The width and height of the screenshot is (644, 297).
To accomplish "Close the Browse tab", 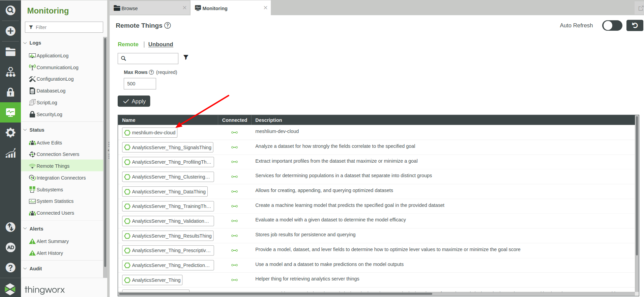I will 184,8.
